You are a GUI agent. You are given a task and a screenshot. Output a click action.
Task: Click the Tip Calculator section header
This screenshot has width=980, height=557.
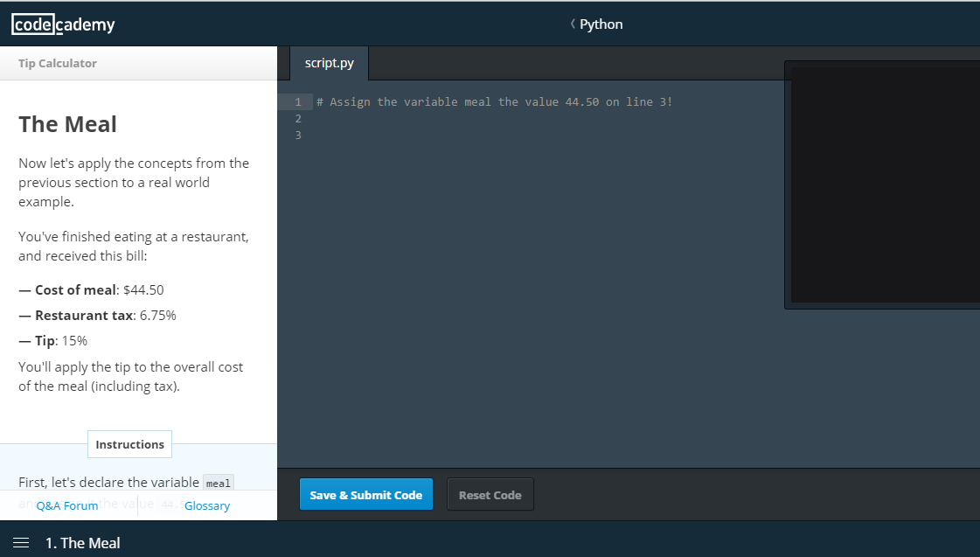point(58,63)
